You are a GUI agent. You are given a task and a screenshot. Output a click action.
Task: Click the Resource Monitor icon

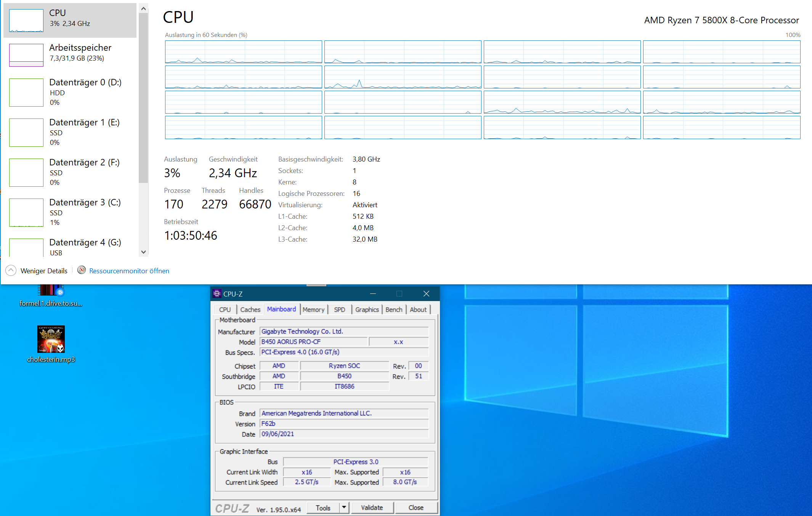point(82,270)
